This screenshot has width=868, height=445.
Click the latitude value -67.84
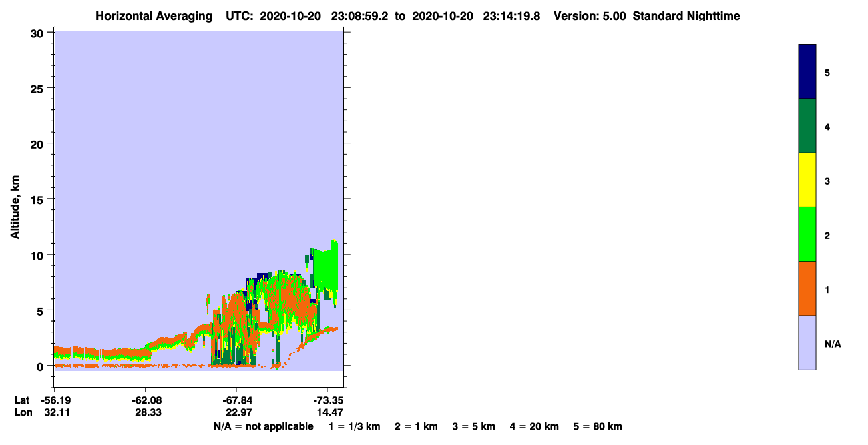pyautogui.click(x=236, y=400)
